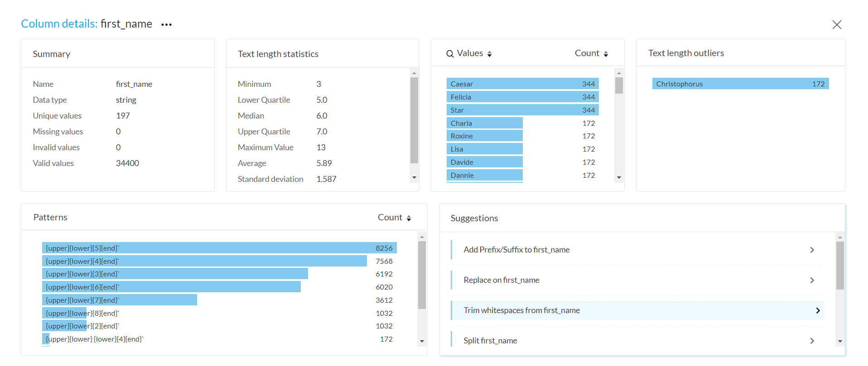This screenshot has height=366, width=868.
Task: Click scroll-up arrow in Text length statistics
Action: tap(414, 73)
